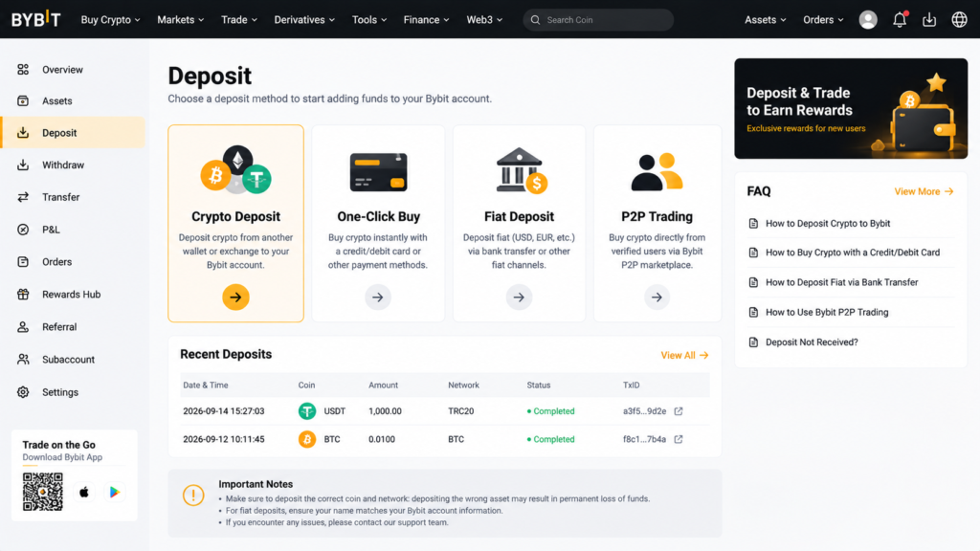Click the Bybit logo
This screenshot has width=980, height=551.
(36, 19)
